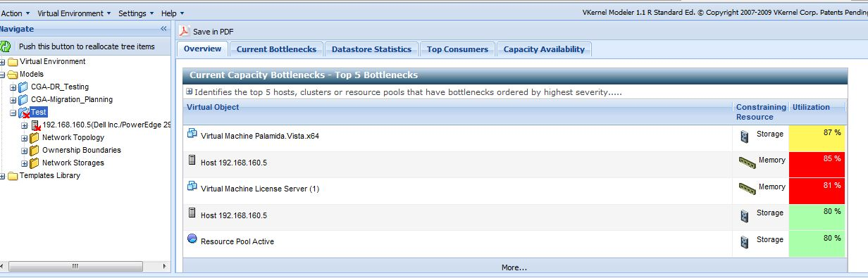Click the Models tree label
Screen dimensions: 868x278
(32, 75)
